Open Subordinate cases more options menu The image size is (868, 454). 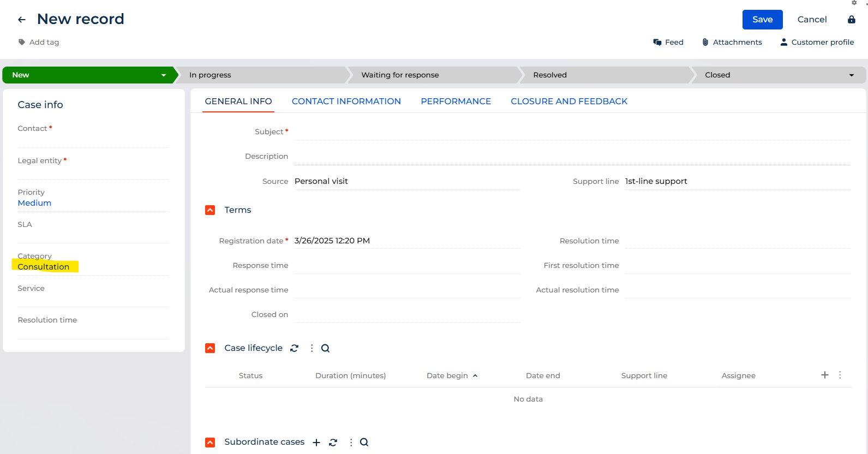(351, 443)
